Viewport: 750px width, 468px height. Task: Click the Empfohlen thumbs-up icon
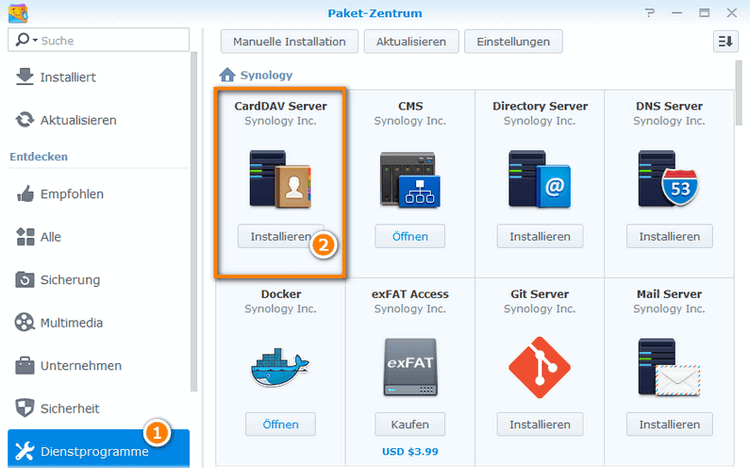coord(25,193)
